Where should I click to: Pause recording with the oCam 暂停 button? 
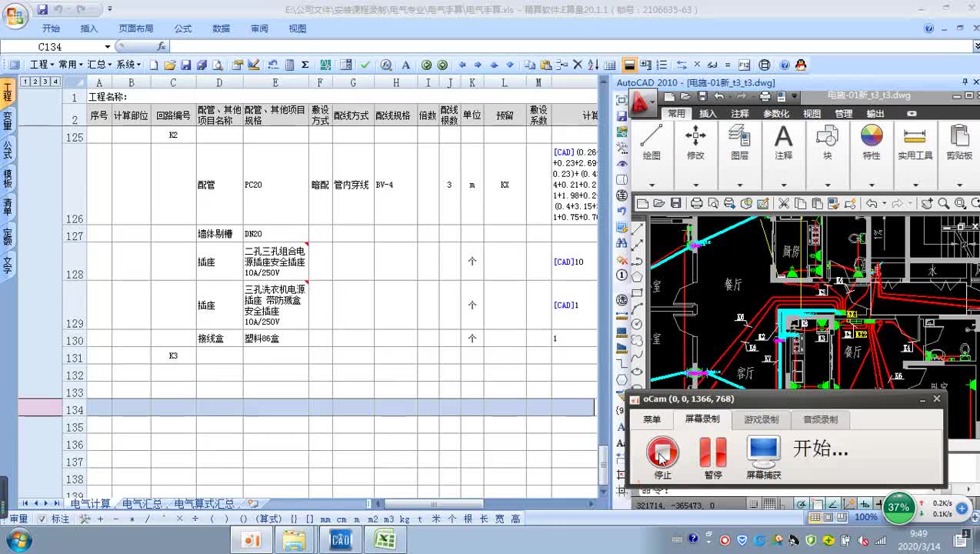pos(713,452)
